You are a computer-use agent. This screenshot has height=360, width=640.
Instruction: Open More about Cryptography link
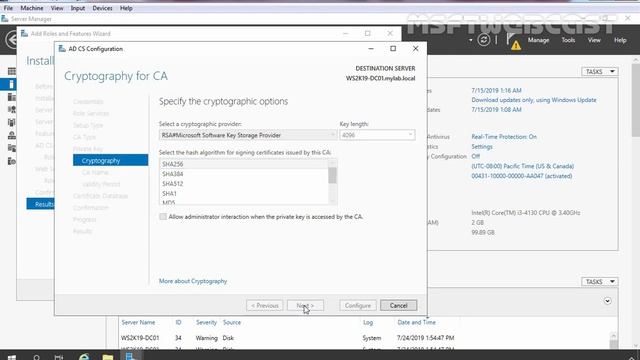click(x=193, y=281)
